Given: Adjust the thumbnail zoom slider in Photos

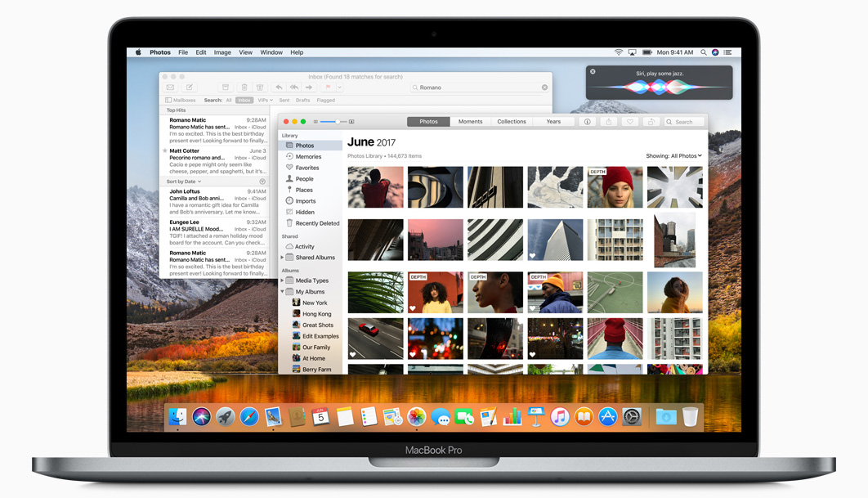Looking at the screenshot, I should click(x=333, y=122).
